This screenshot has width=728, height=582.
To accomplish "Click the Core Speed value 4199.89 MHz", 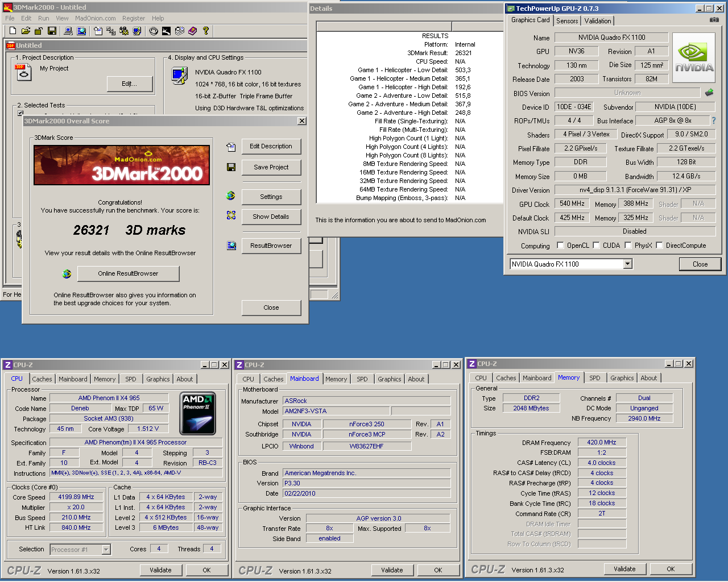I will coord(76,497).
